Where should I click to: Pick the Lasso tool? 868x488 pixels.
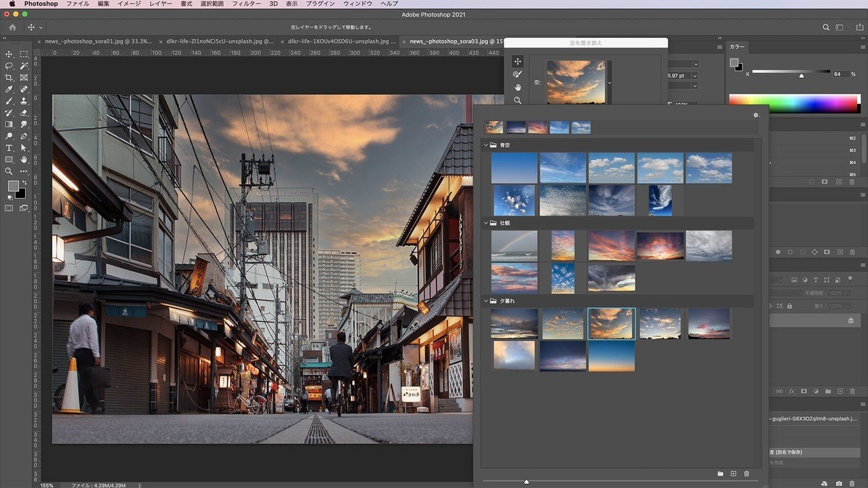click(9, 66)
